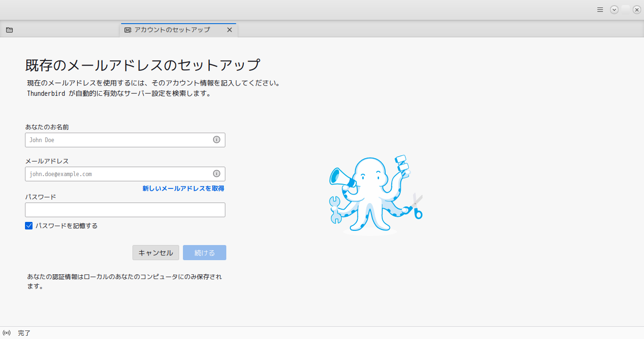Image resolution: width=644 pixels, height=339 pixels.
Task: Focus the パスワード input field
Action: pyautogui.click(x=125, y=210)
